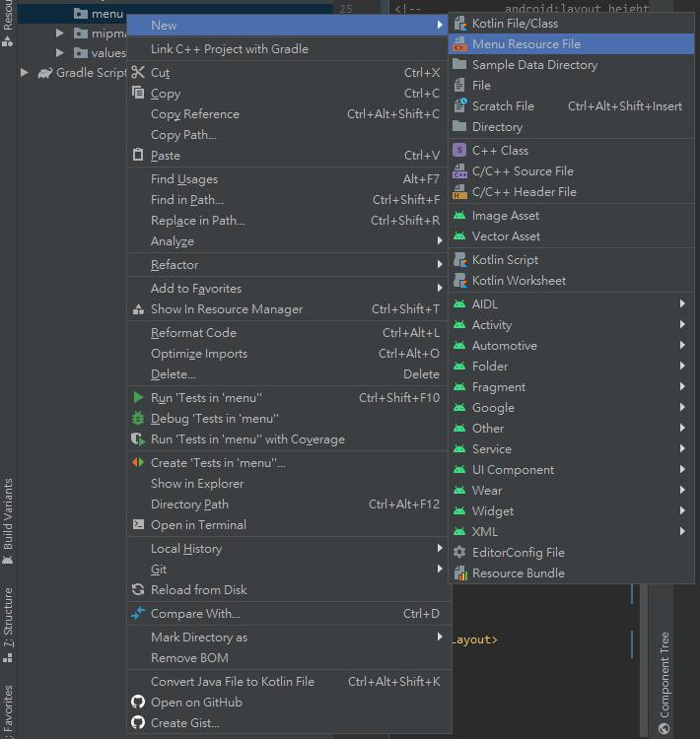700x739 pixels.
Task: Open the Fragment submenu
Action: point(571,387)
